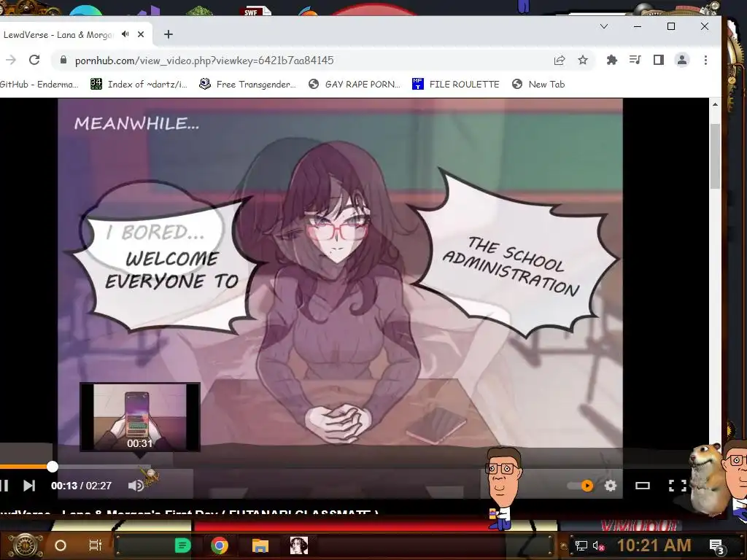Share this page icon in address bar
This screenshot has height=560, width=747.
[x=560, y=60]
